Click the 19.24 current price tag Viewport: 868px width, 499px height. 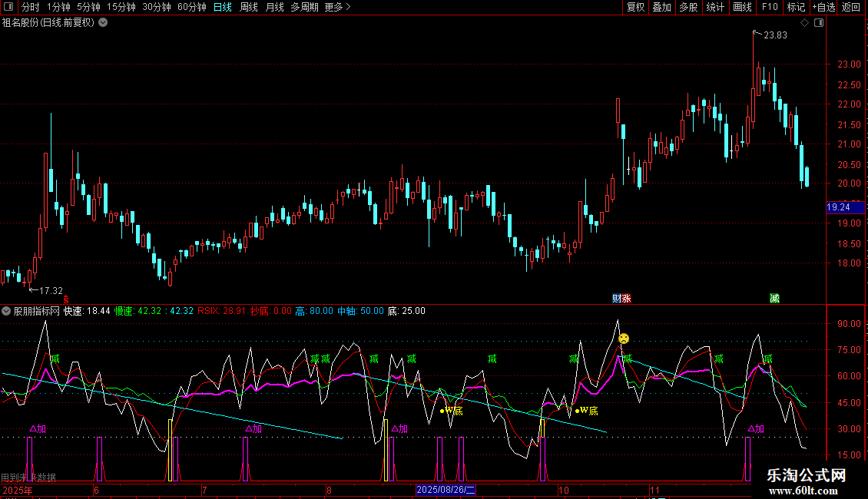click(838, 207)
